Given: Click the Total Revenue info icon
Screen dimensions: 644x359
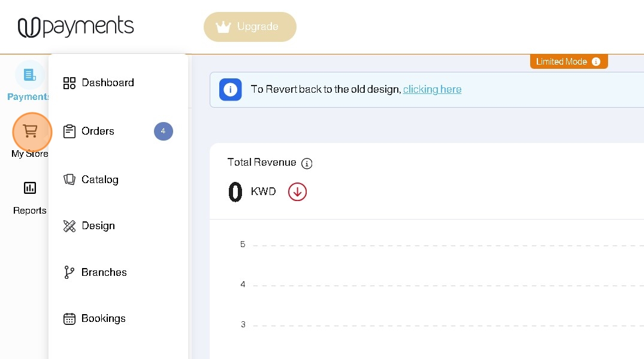Looking at the screenshot, I should (307, 163).
